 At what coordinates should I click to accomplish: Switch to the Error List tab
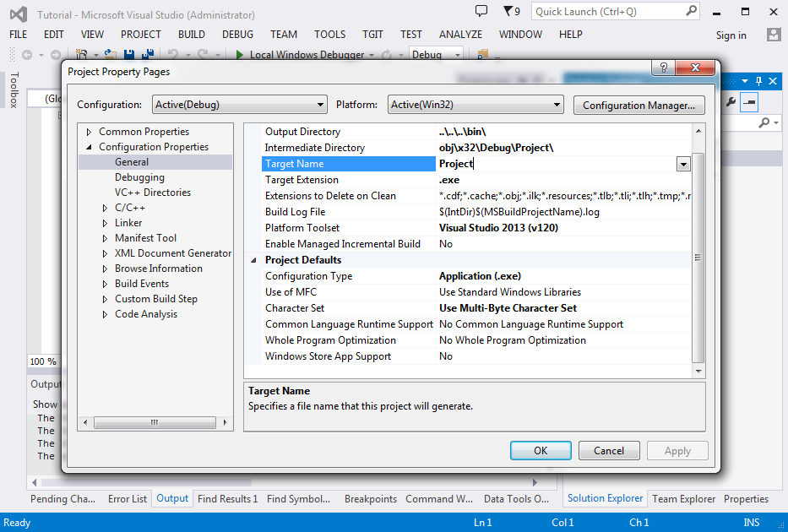128,499
